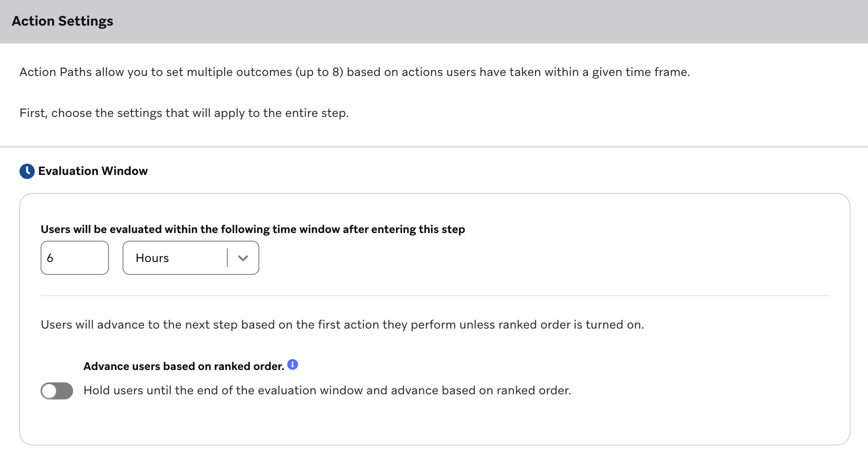Click the horizontal divider inside the evaluation card
This screenshot has height=466, width=868.
[435, 296]
